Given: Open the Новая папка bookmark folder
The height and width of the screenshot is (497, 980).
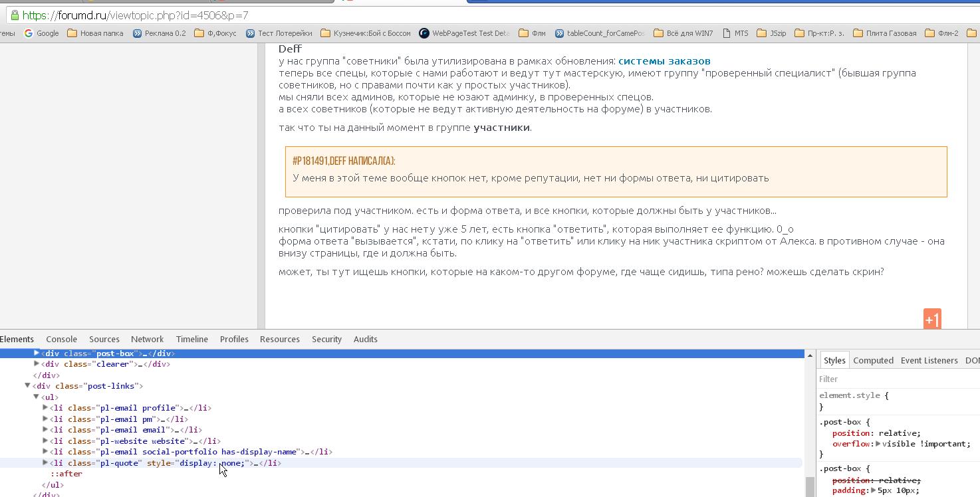Looking at the screenshot, I should click(x=95, y=33).
